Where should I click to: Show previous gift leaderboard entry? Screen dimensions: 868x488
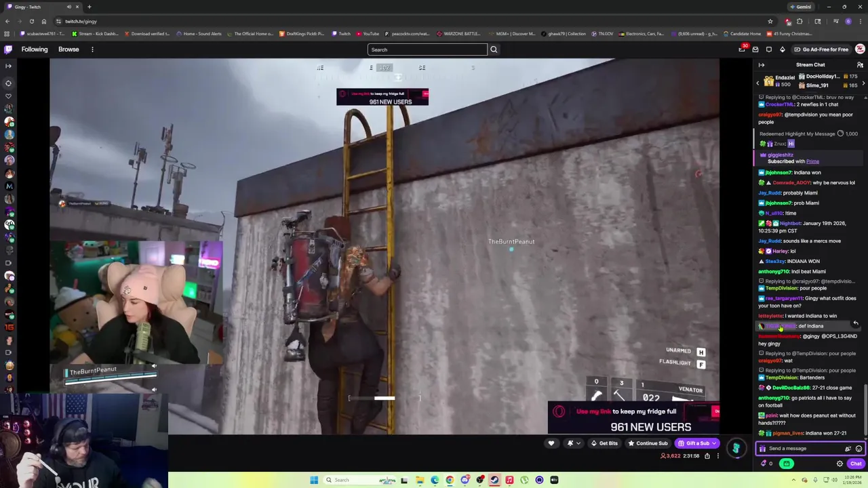coord(758,83)
